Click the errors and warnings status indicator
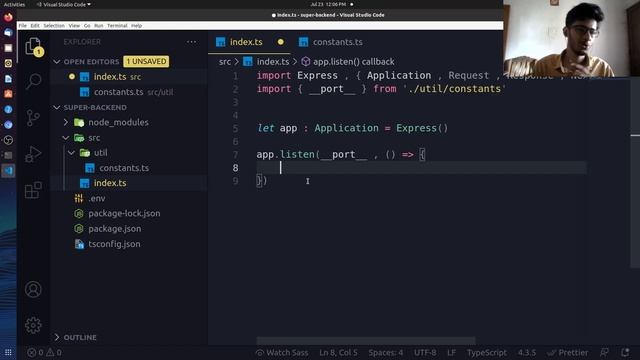The height and width of the screenshot is (360, 640). [44, 353]
